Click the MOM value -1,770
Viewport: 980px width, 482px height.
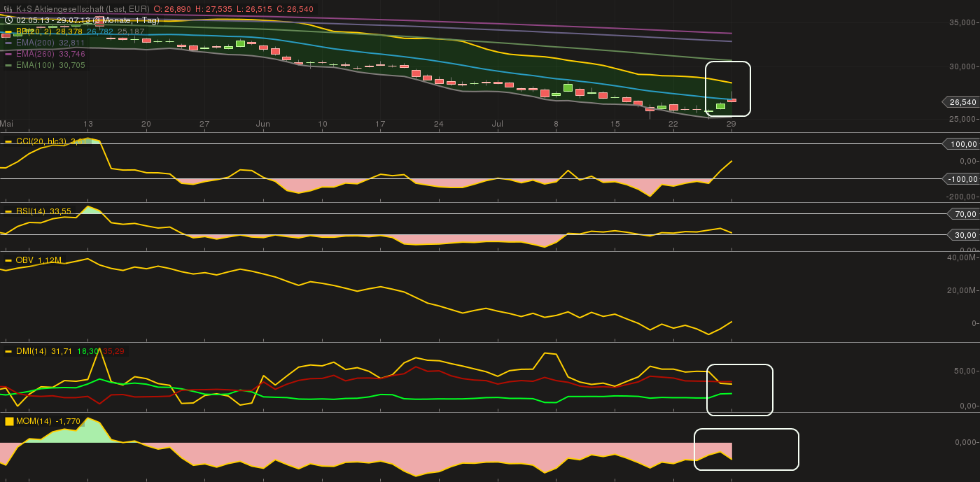point(68,422)
